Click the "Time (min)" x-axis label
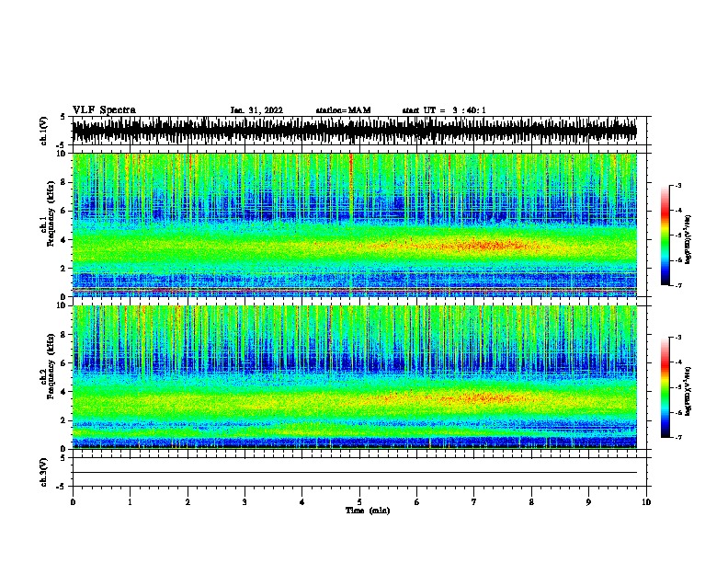728x563 pixels. (368, 511)
